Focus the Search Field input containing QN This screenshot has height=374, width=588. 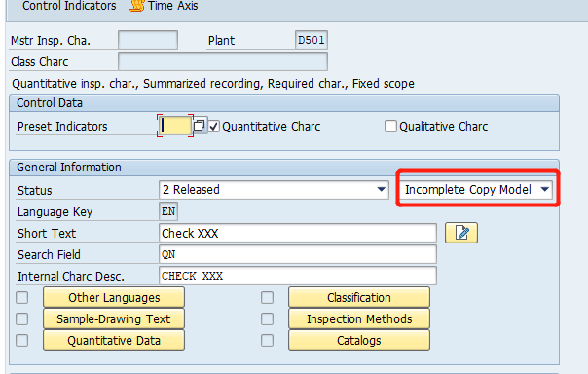(298, 255)
